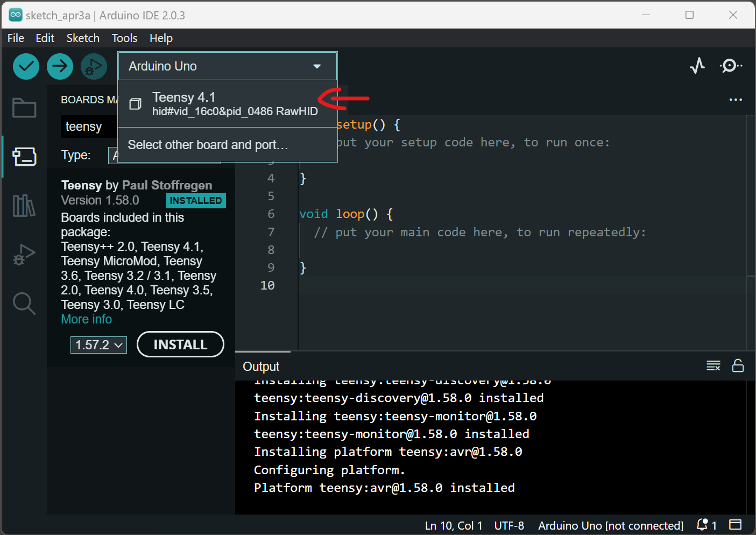Click the INSTALLED badge
Viewport: 756px width, 535px height.
[x=196, y=201]
